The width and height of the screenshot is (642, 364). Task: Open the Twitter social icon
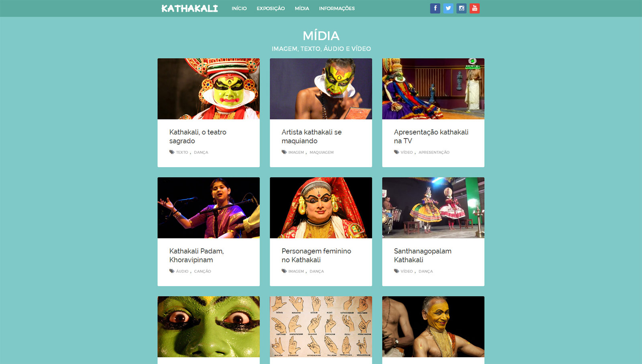[448, 8]
